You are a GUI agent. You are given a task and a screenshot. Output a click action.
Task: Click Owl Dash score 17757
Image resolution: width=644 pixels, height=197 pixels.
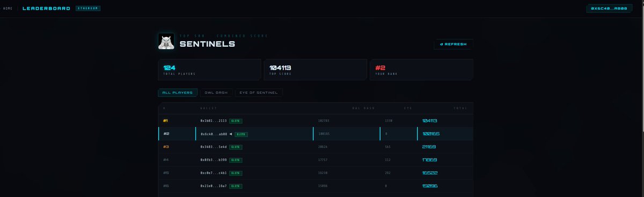point(323,160)
